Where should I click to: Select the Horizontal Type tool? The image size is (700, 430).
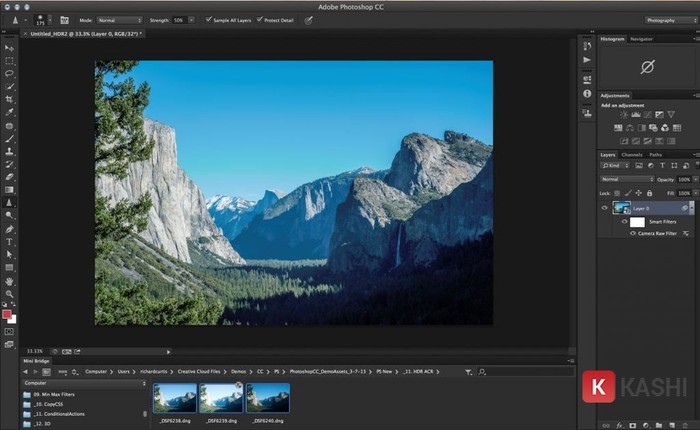coord(9,242)
